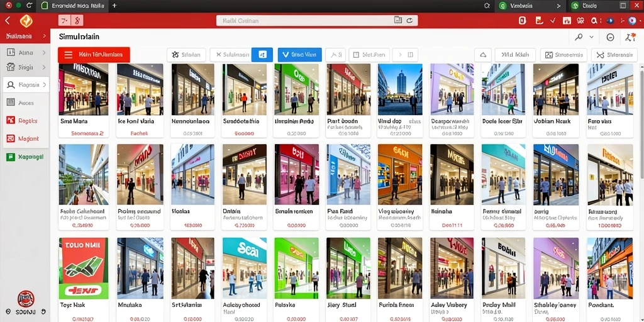Click the circled minus icon in the heading row
644x322 pixels.
point(610,37)
